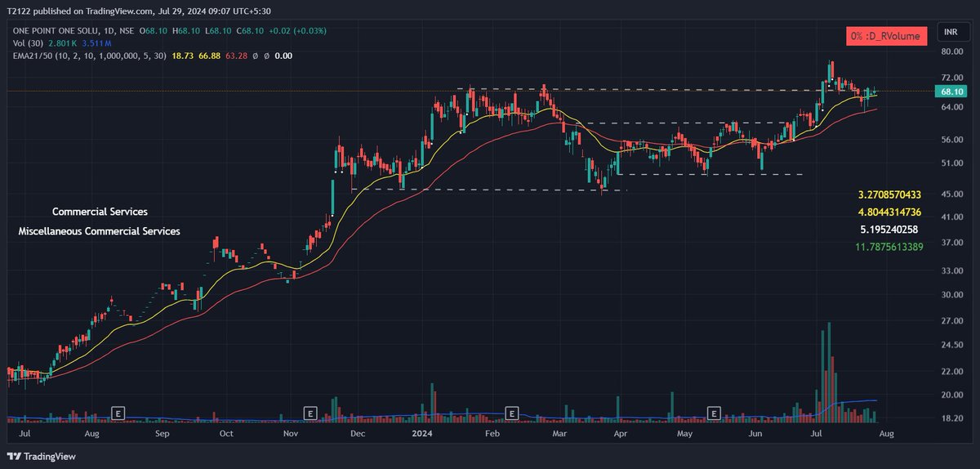Click the 30.00 price axis label
This screenshot has height=469, width=980.
pyautogui.click(x=952, y=295)
